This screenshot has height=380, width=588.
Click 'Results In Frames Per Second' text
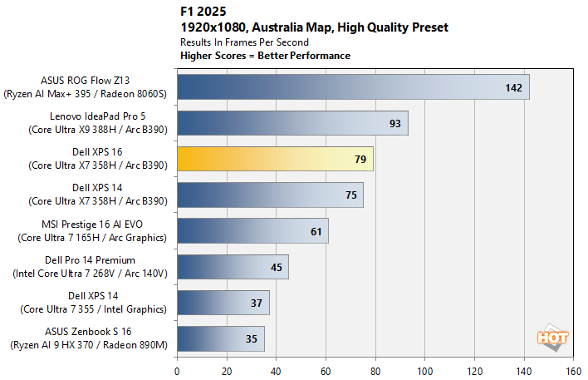click(244, 42)
